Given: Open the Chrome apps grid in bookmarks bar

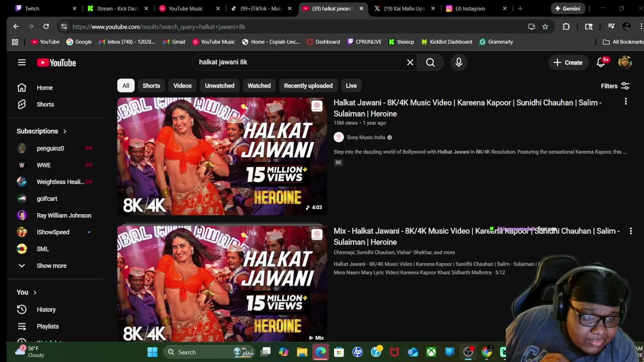Looking at the screenshot, I should (15, 42).
